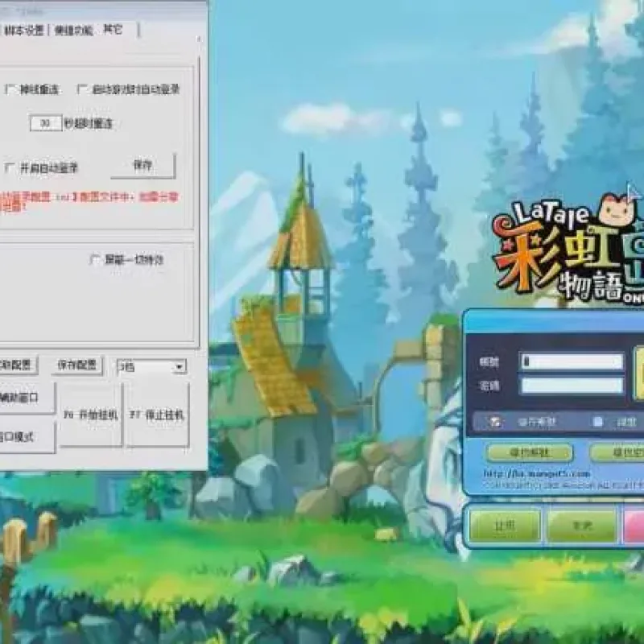
Task: Toggle the second checkbox under the password field
Action: pyautogui.click(x=597, y=422)
